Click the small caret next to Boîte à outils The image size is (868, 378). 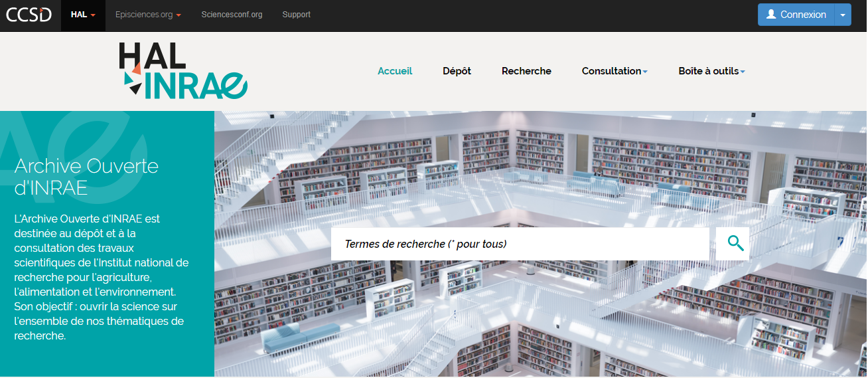point(743,72)
